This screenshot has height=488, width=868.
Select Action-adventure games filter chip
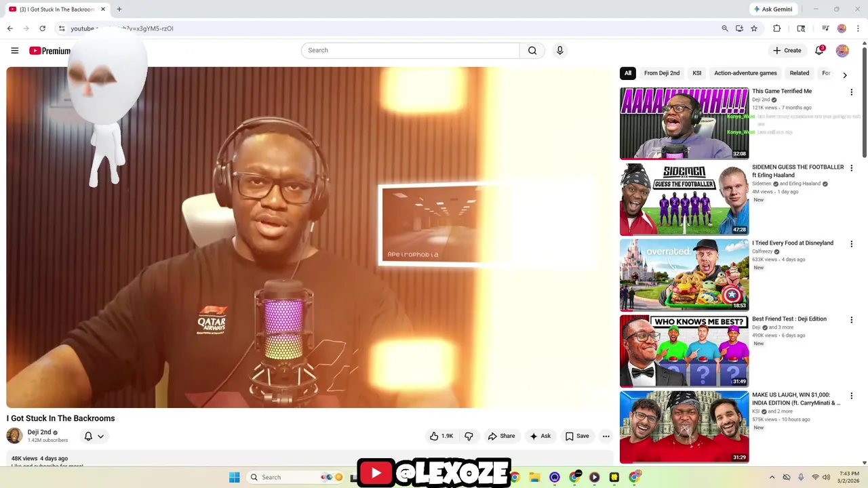[x=745, y=73]
